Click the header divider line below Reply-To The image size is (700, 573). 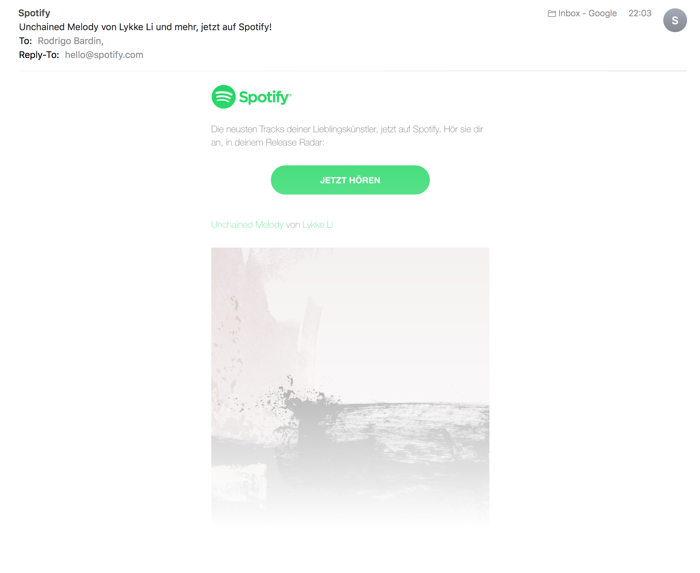pyautogui.click(x=353, y=71)
